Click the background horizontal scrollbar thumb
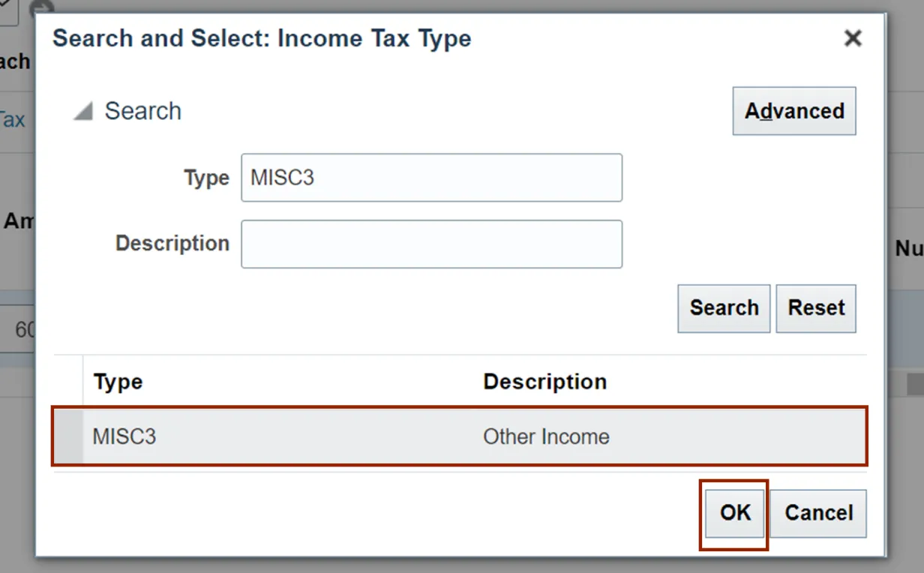This screenshot has width=924, height=573. click(915, 384)
